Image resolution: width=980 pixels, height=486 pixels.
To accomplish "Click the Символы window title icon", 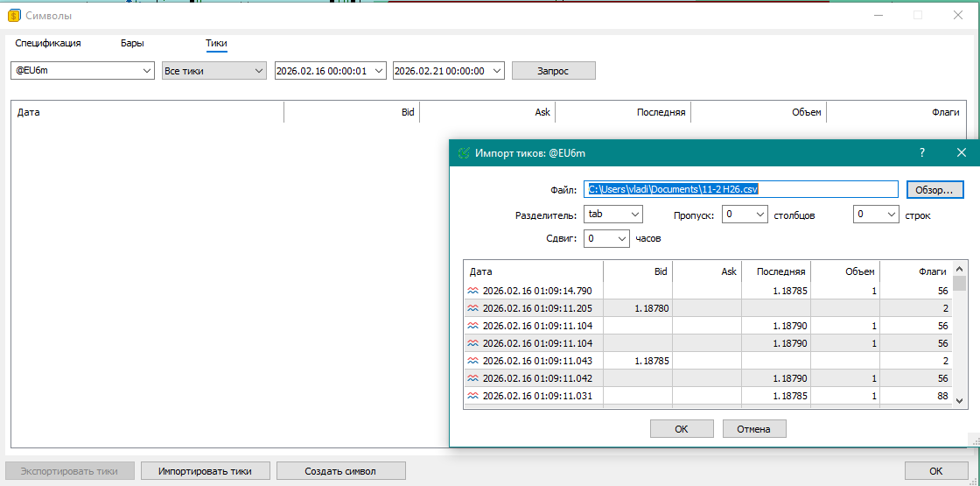I will coord(14,15).
